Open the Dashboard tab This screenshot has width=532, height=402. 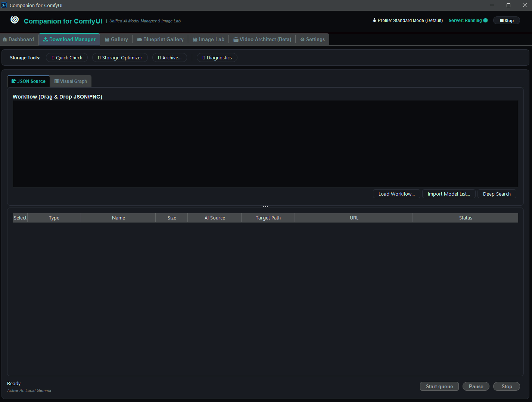18,39
